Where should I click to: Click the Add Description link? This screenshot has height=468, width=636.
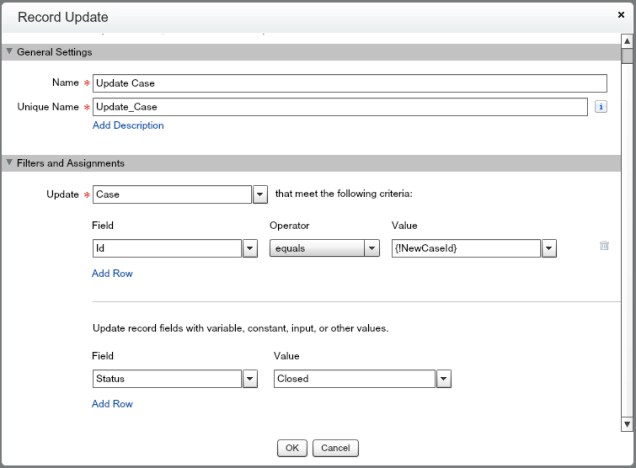[128, 126]
